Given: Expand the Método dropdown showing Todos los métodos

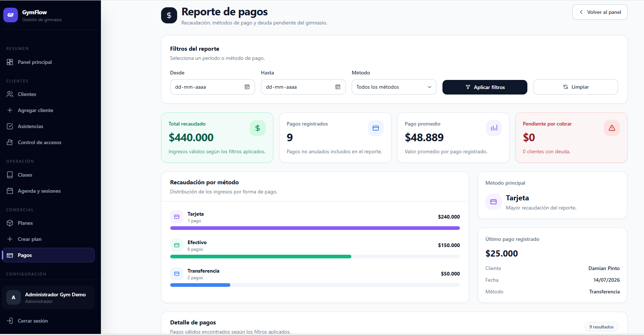Looking at the screenshot, I should point(394,87).
